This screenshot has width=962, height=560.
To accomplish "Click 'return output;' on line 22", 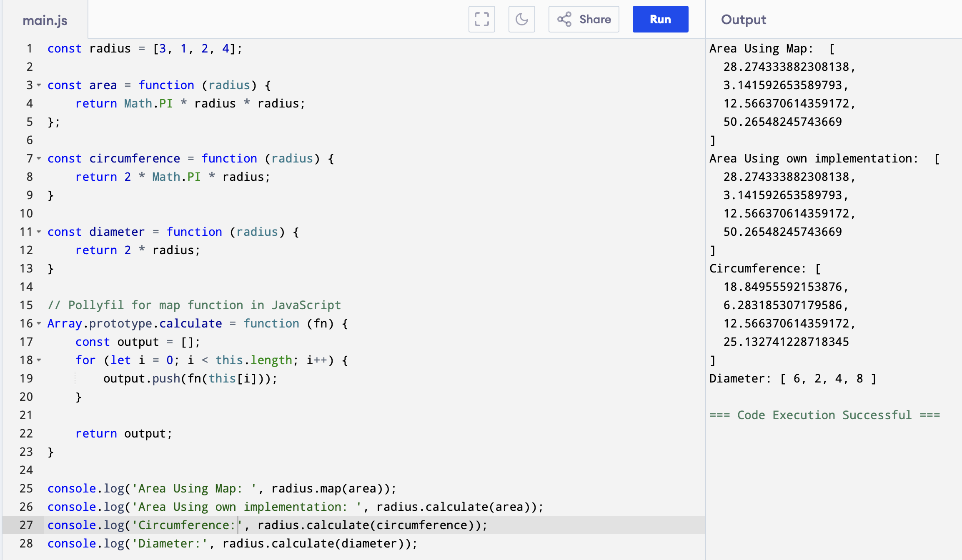I will (123, 433).
